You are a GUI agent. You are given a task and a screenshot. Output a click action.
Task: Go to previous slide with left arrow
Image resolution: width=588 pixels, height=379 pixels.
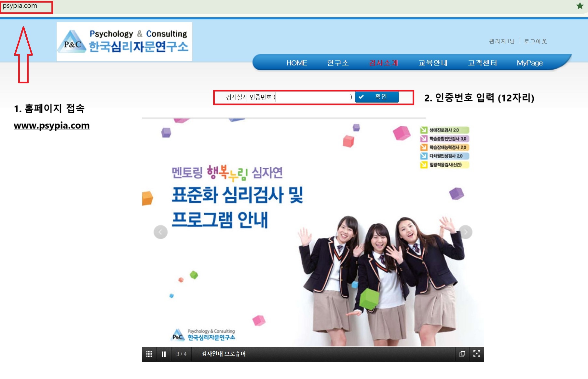160,232
